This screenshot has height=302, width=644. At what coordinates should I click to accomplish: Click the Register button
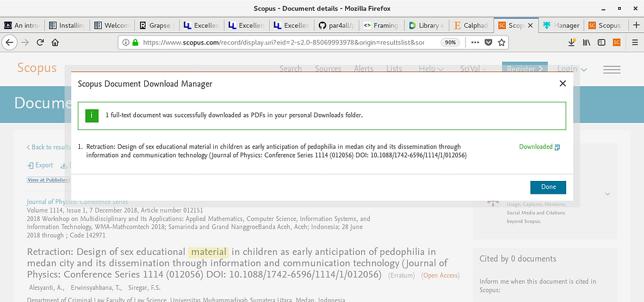(x=525, y=69)
